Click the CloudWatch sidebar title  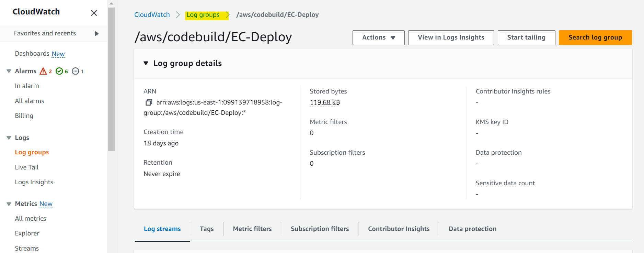tap(36, 12)
